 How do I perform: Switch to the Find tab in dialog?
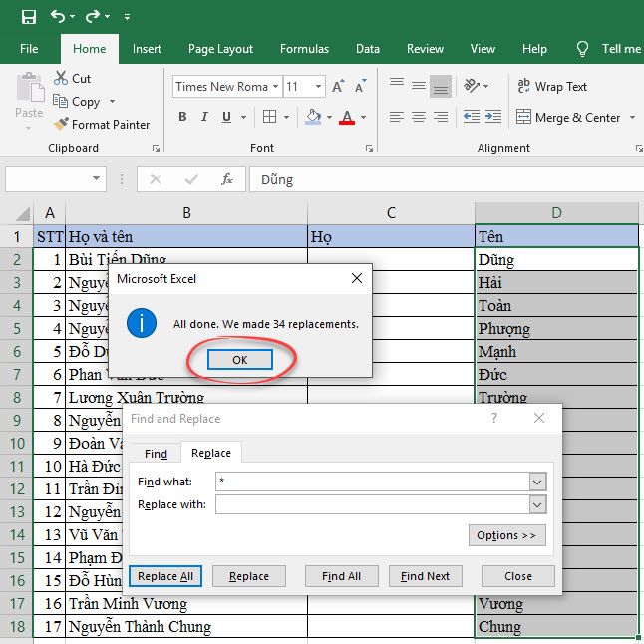tap(156, 454)
